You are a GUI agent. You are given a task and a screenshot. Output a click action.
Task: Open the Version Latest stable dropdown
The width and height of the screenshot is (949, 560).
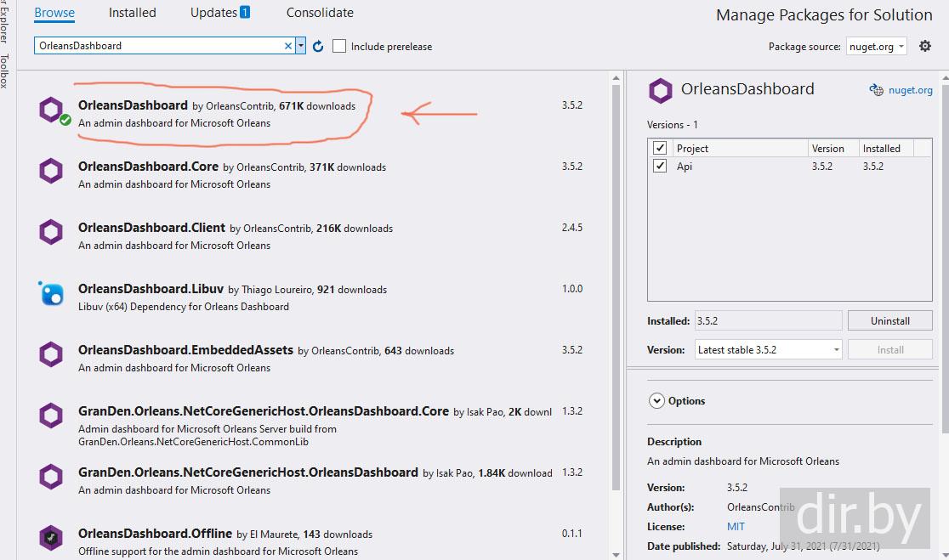(768, 350)
